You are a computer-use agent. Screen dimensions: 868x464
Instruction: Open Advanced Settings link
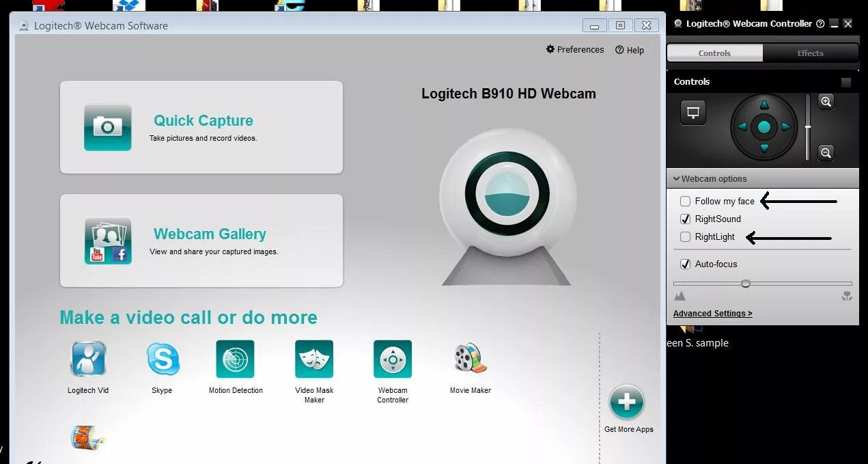(713, 314)
